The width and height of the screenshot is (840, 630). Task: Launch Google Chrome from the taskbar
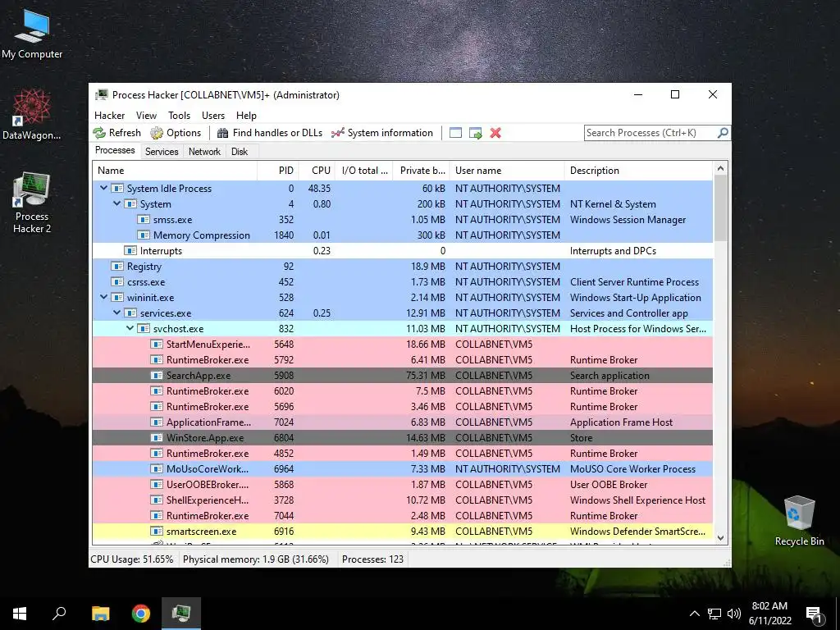click(x=141, y=614)
